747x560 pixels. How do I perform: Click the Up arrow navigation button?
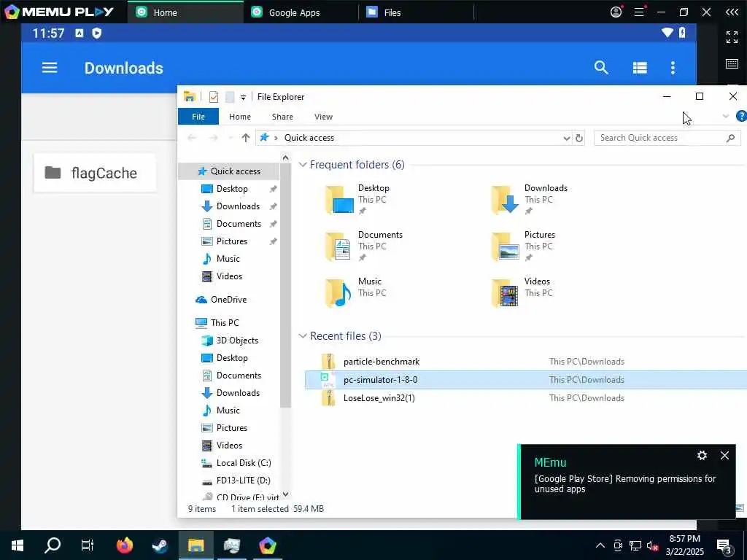tap(245, 138)
